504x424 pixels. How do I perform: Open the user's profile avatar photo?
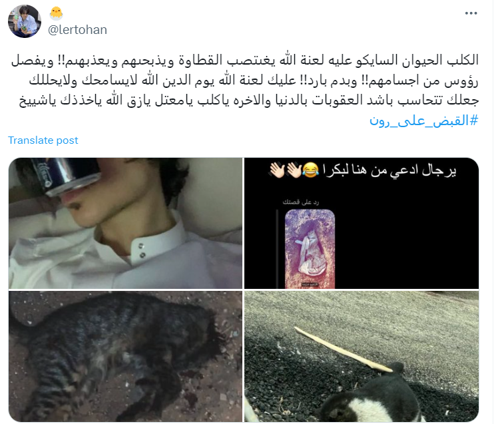(25, 21)
